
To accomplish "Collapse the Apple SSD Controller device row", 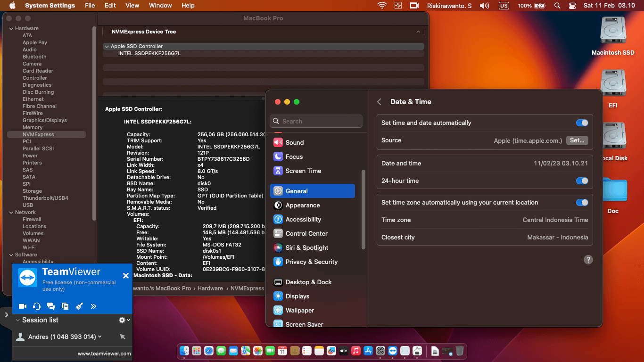I will click(x=107, y=46).
